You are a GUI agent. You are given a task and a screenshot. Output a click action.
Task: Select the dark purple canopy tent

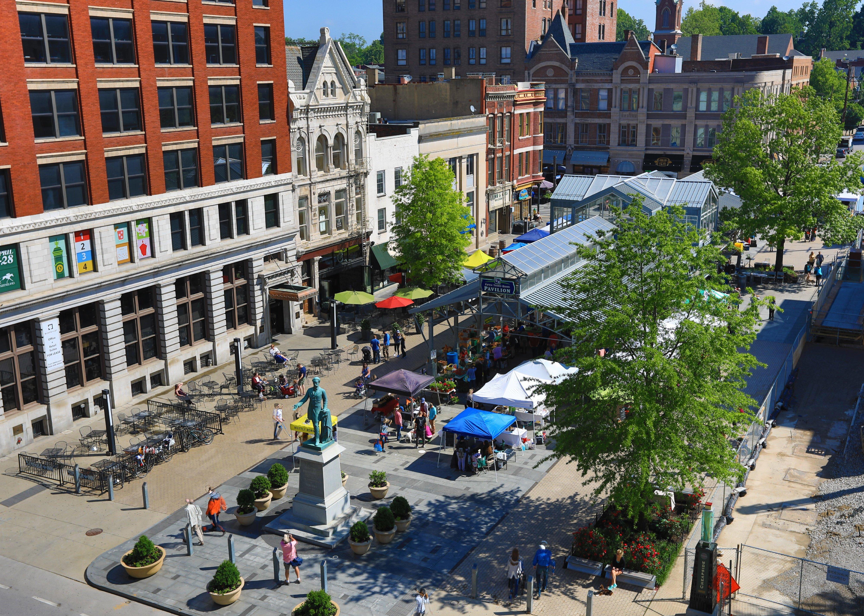(x=401, y=382)
